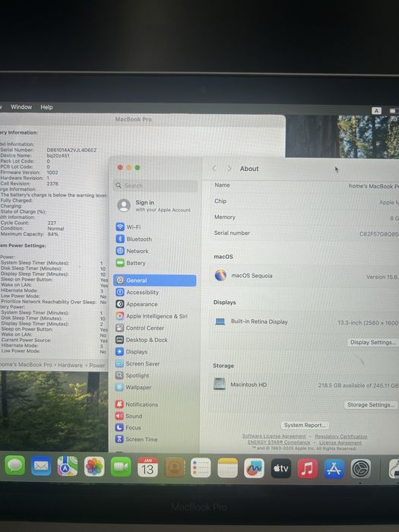Screen dimensions: 399x532
Task: Open Desktop & Dock settings
Action: pyautogui.click(x=141, y=340)
